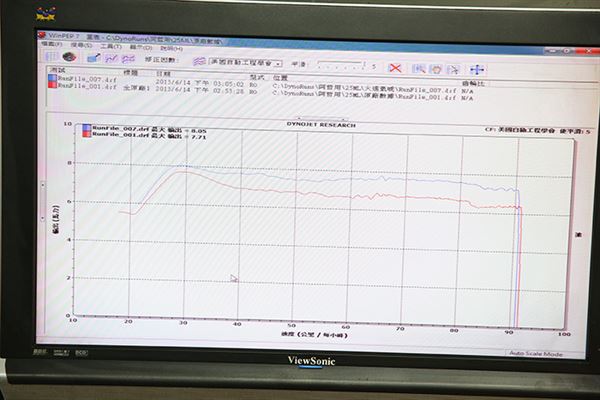Click the blue swatch beside RunFile_007 legend

click(85, 128)
